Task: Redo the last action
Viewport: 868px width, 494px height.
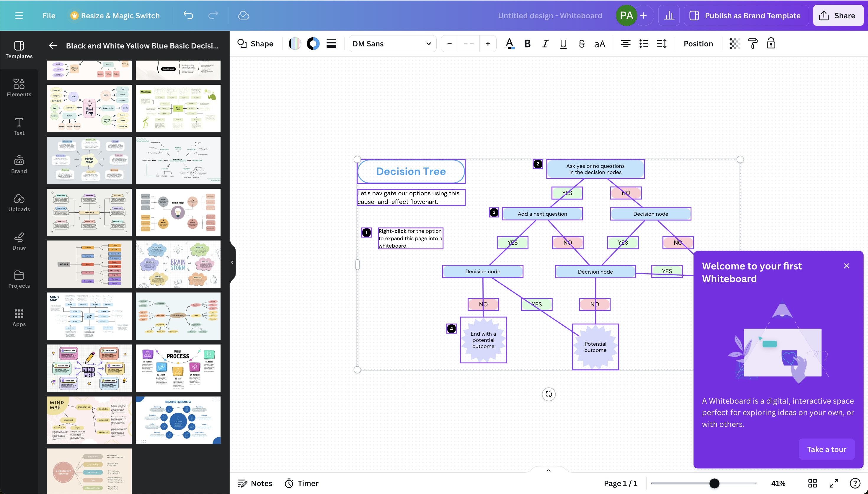Action: point(213,16)
